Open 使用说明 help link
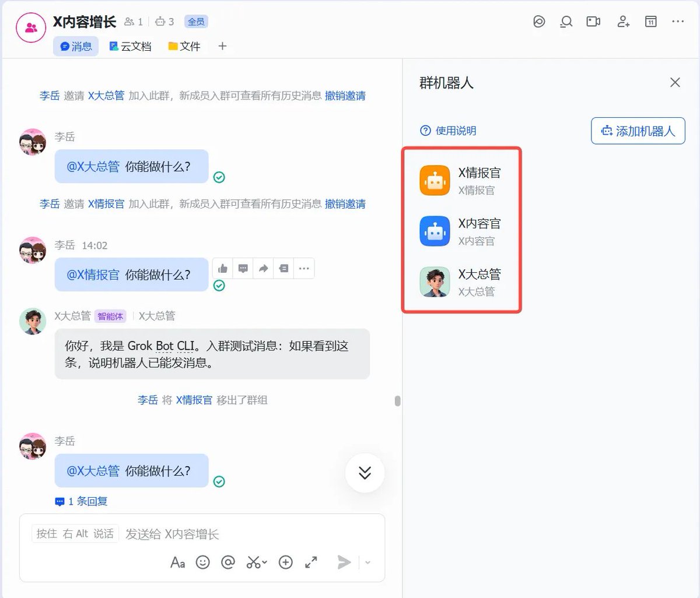 coord(448,131)
